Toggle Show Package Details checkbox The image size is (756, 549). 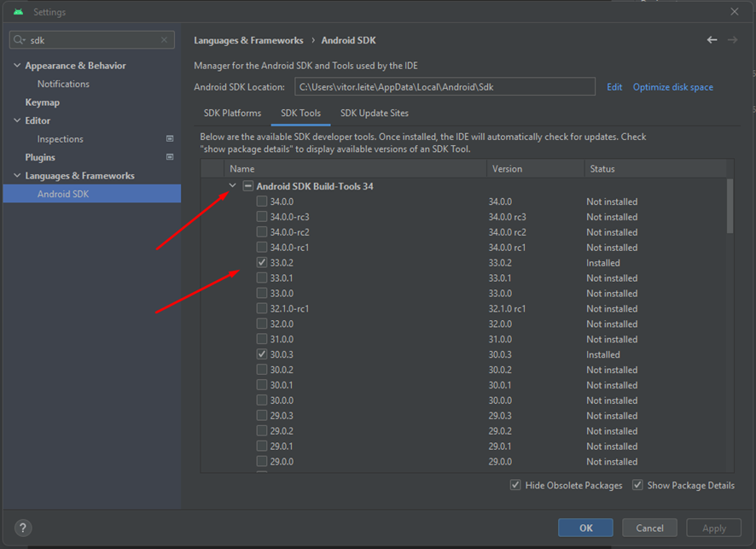pos(637,485)
